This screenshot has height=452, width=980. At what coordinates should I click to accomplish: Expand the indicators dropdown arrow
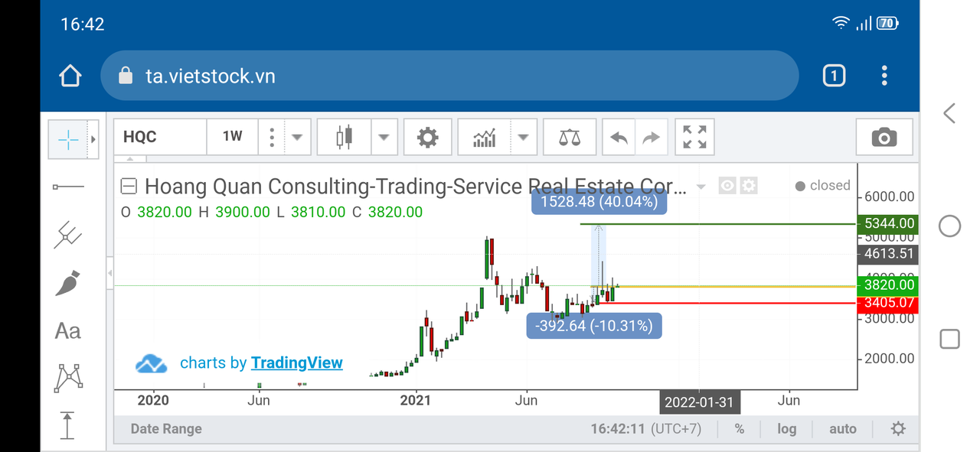pos(523,138)
